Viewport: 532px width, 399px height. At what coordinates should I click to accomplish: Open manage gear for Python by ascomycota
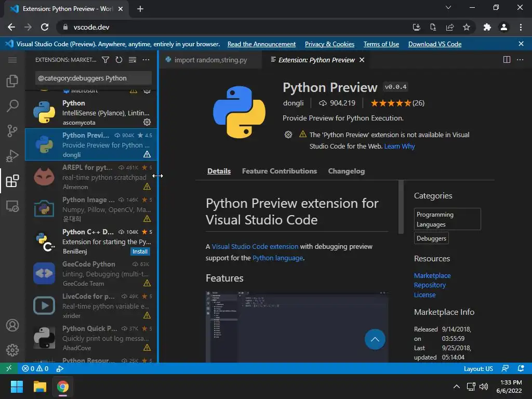[x=147, y=122]
